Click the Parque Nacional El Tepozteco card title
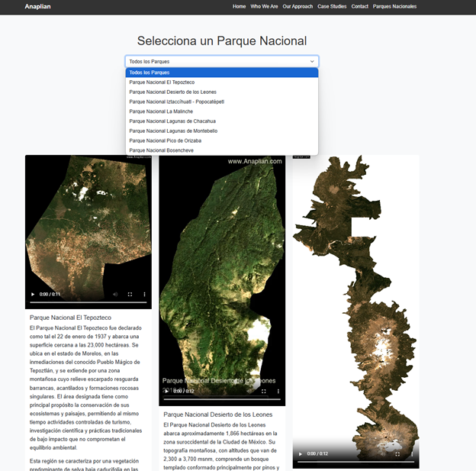 click(x=70, y=318)
